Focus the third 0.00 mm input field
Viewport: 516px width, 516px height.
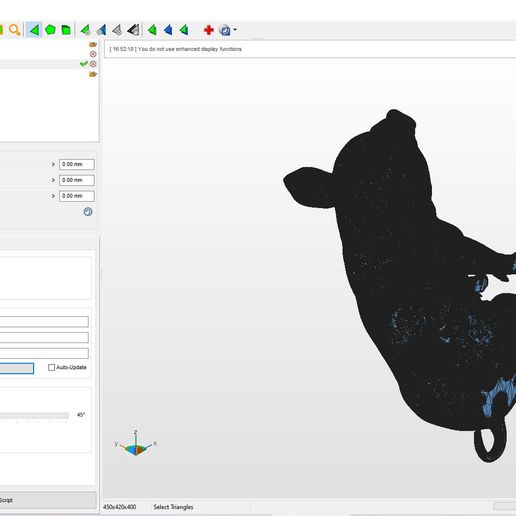tap(77, 196)
